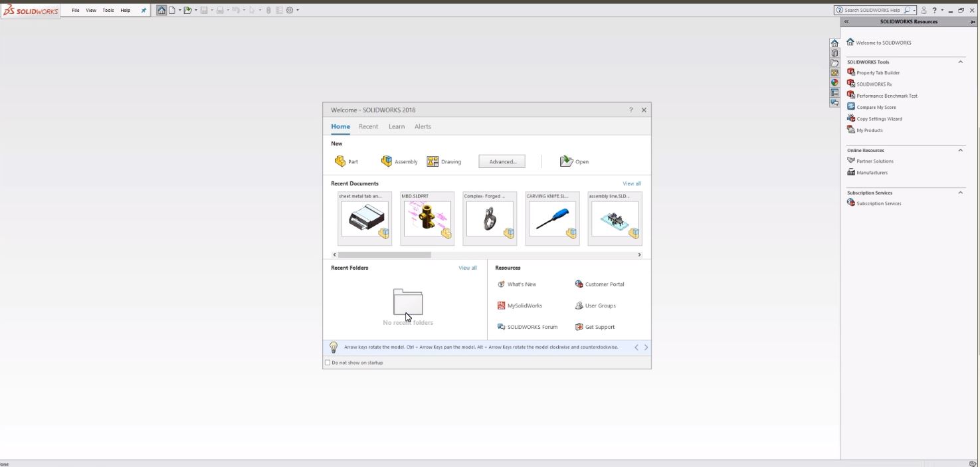Click the Advanced... button
Screen dimensions: 980x467
(x=502, y=161)
